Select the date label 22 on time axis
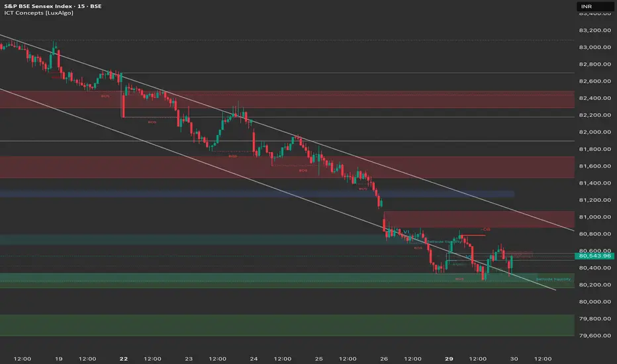Screen dimensions: 617x364 click(123, 359)
